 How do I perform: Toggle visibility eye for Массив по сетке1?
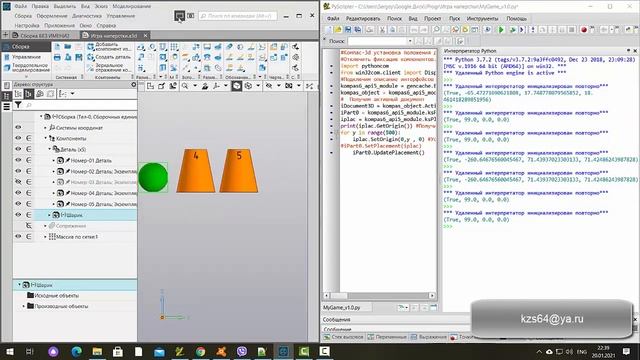pyautogui.click(x=18, y=236)
